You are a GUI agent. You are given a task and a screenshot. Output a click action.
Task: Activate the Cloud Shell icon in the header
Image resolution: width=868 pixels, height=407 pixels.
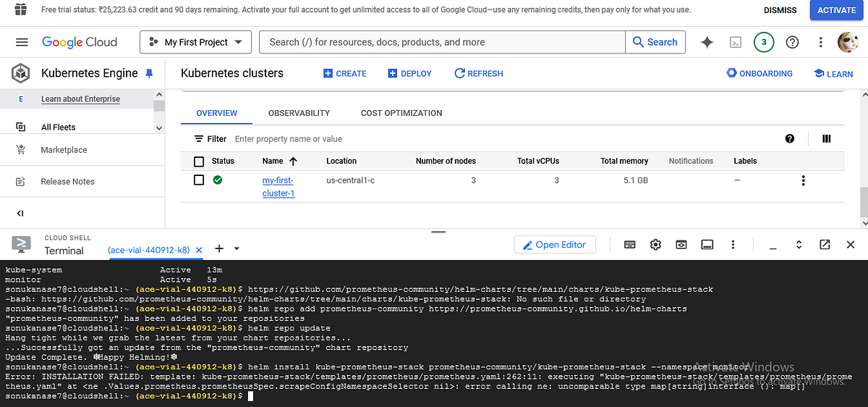[735, 42]
